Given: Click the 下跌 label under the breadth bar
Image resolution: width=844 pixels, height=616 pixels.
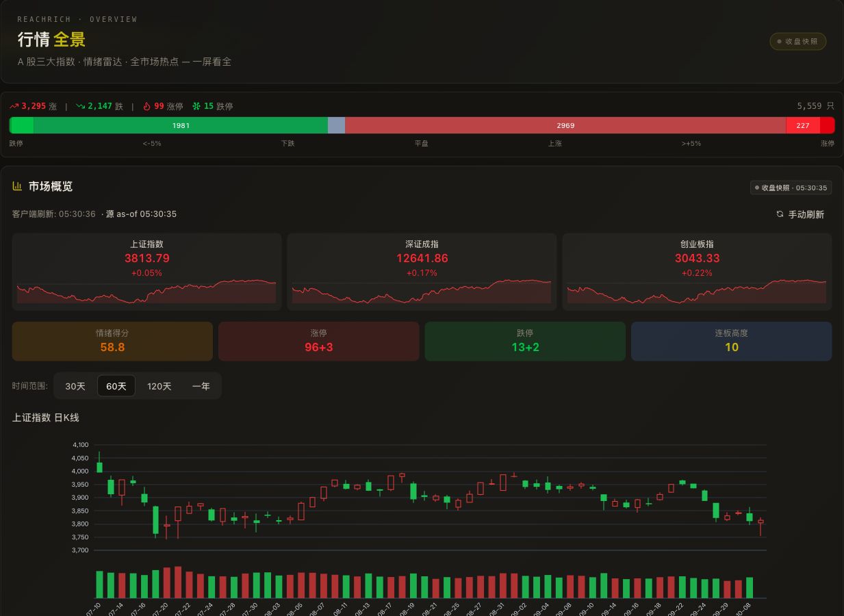Looking at the screenshot, I should tap(287, 144).
